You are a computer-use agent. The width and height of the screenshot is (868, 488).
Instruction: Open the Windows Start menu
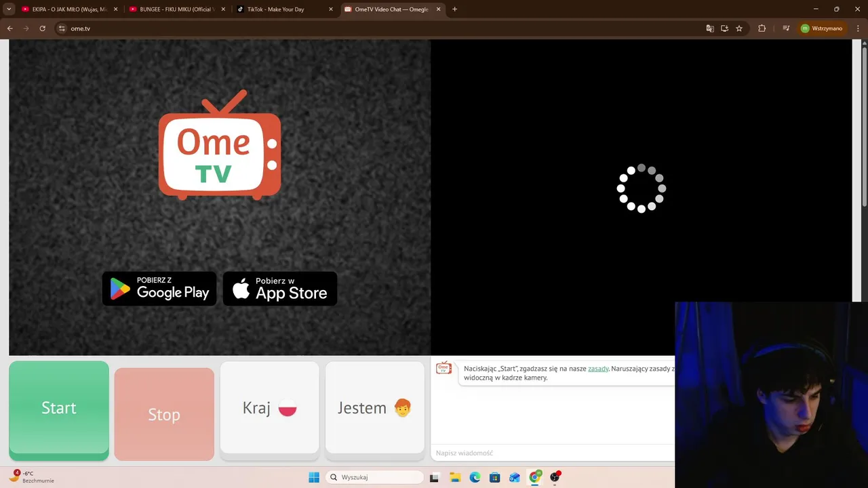tap(314, 477)
